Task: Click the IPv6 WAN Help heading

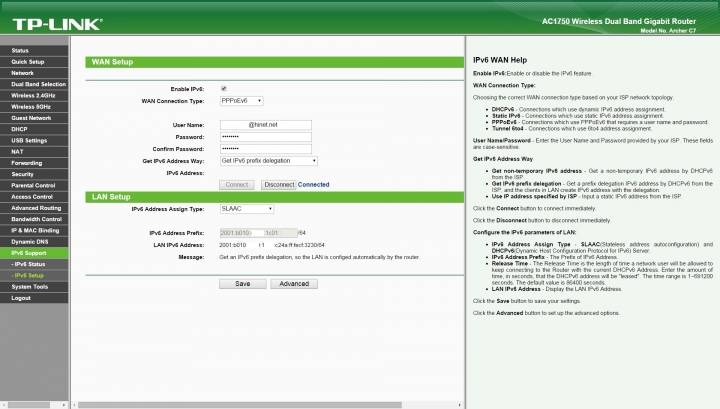Action: pos(500,60)
